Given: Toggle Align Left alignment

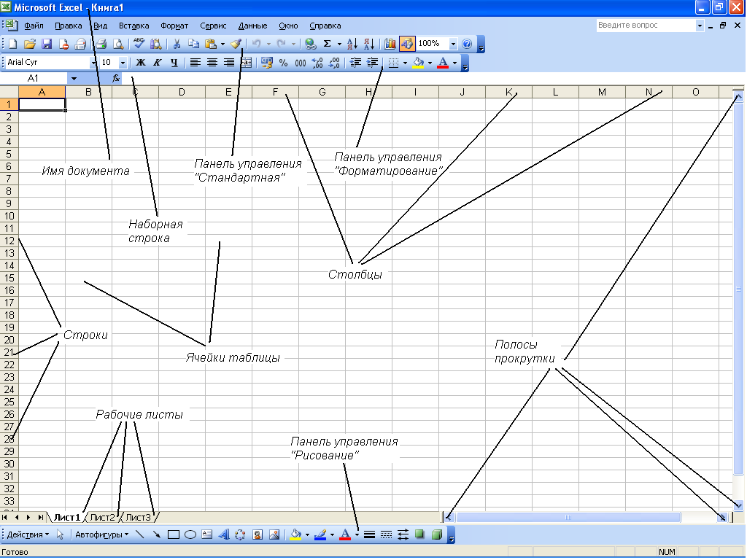Looking at the screenshot, I should coord(195,63).
